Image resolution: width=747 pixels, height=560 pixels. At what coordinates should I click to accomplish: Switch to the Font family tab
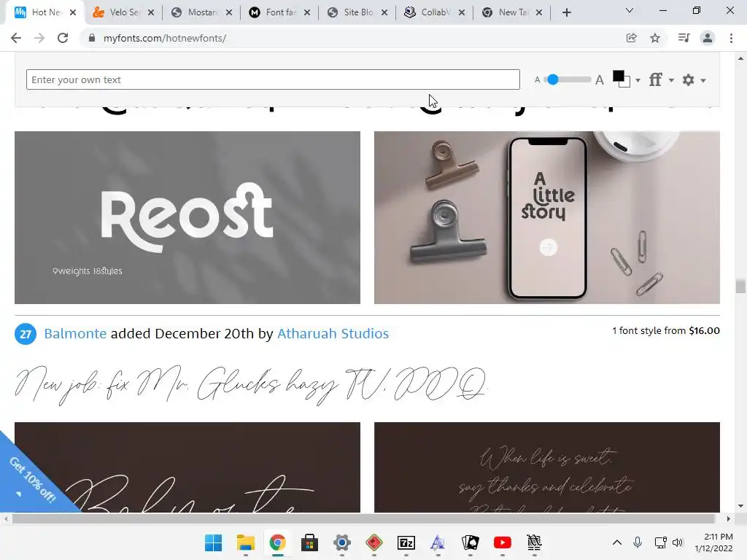tap(275, 12)
